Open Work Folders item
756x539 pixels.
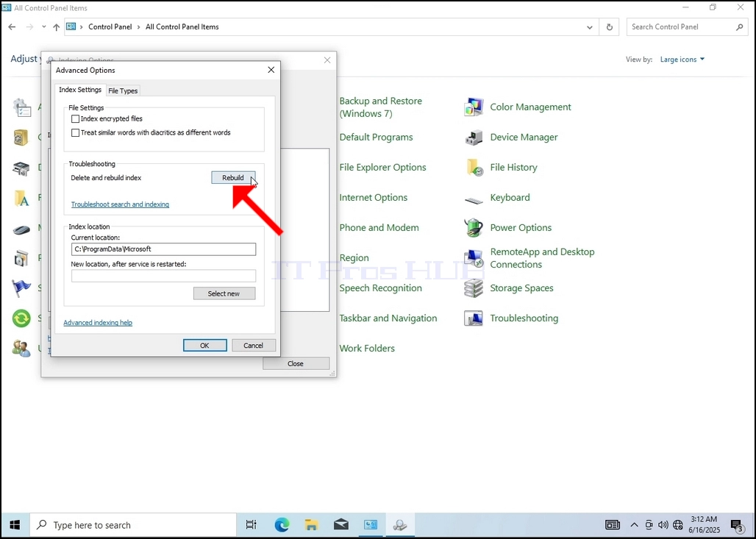coord(367,349)
